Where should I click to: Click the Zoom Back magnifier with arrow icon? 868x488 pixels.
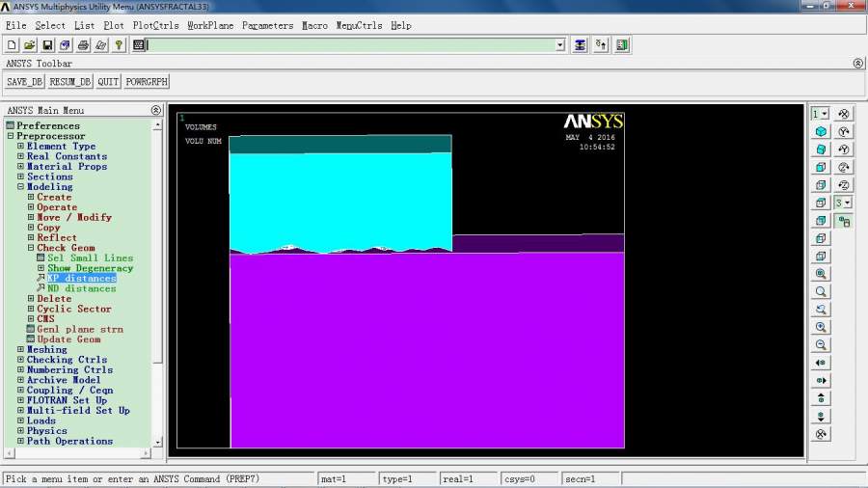point(821,310)
